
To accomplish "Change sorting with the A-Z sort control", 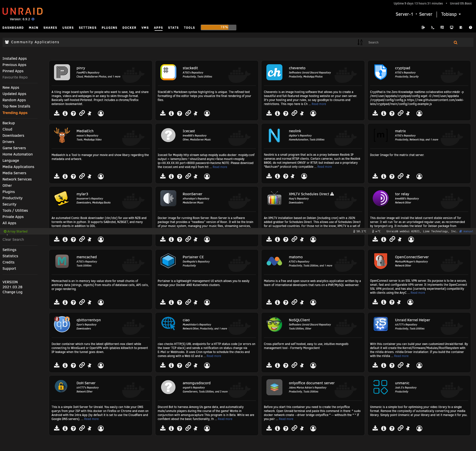I will (x=360, y=42).
